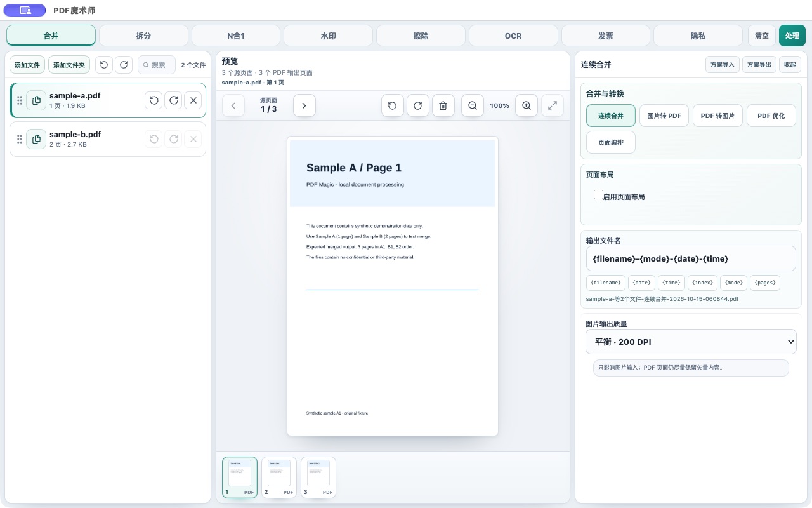812x508 pixels.
Task: Click the PDF魔术师 app logo icon
Action: click(25, 10)
